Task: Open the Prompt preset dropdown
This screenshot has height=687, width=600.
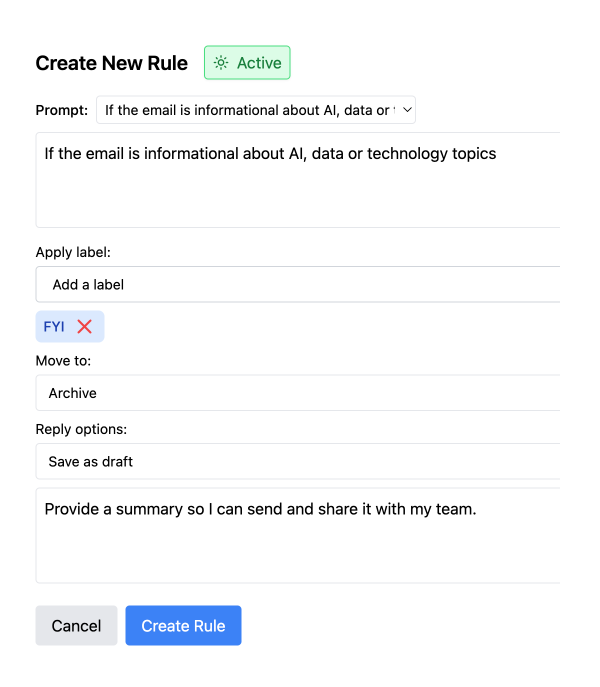Action: point(256,110)
